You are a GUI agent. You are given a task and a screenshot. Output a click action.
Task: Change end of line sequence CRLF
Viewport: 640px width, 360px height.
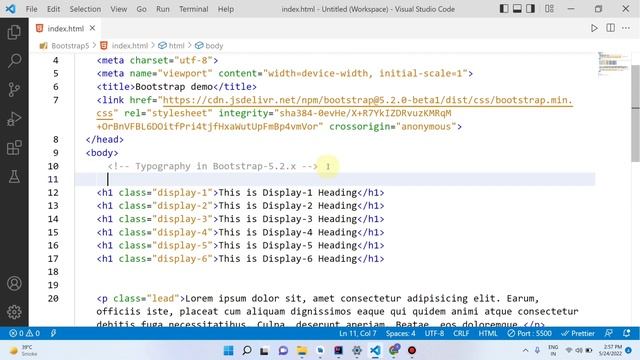pos(461,333)
